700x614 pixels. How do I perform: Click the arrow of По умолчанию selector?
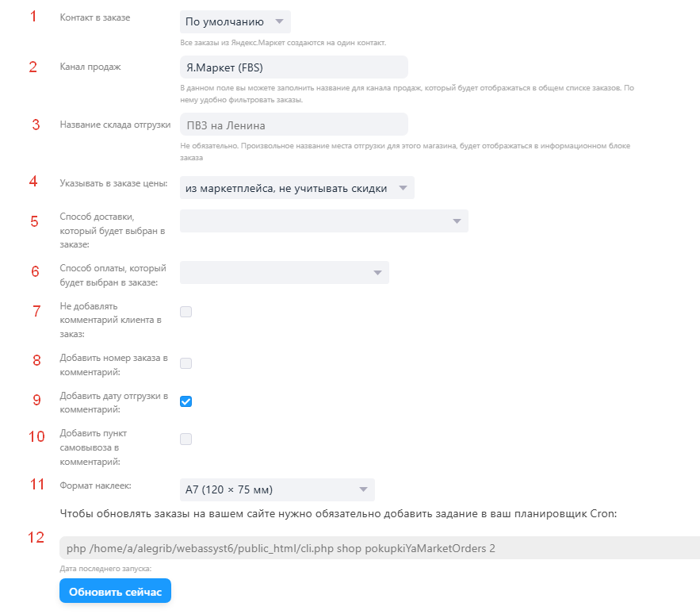pyautogui.click(x=280, y=21)
